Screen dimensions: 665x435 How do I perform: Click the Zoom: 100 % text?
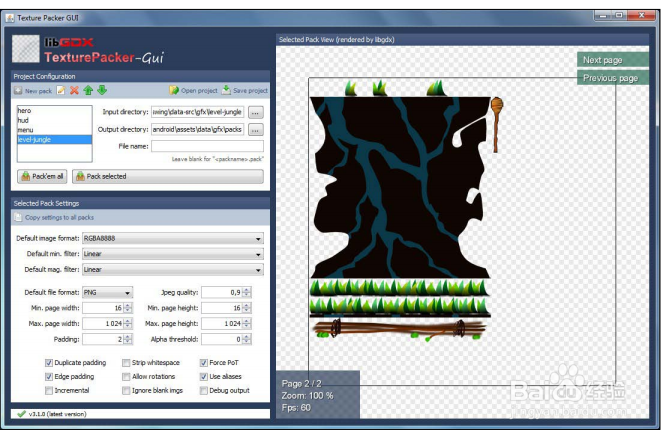coord(307,396)
